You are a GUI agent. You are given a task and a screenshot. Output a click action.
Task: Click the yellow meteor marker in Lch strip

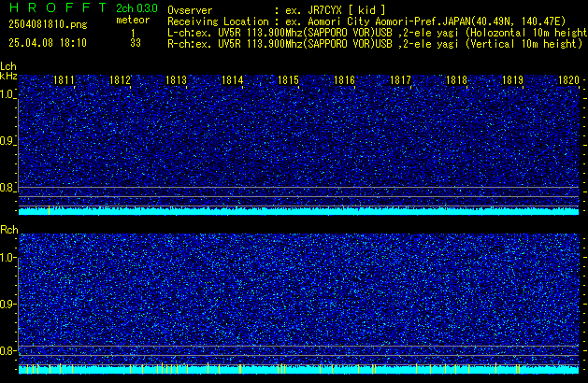click(50, 210)
